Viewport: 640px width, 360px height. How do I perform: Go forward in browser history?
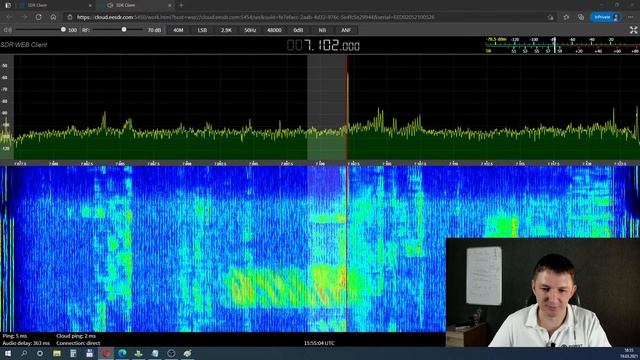(x=24, y=17)
